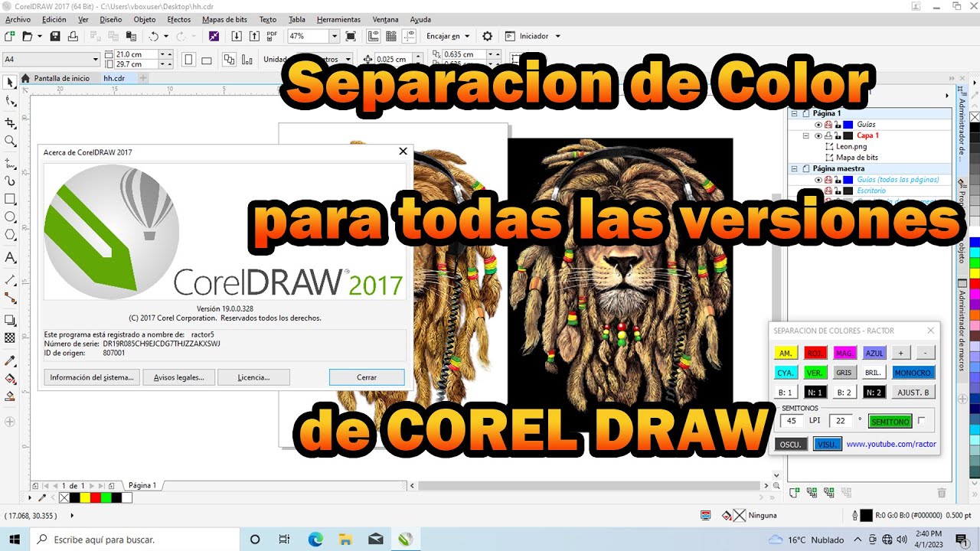Toggle visibility eye of Guías layer
980x551 pixels.
pyautogui.click(x=818, y=124)
